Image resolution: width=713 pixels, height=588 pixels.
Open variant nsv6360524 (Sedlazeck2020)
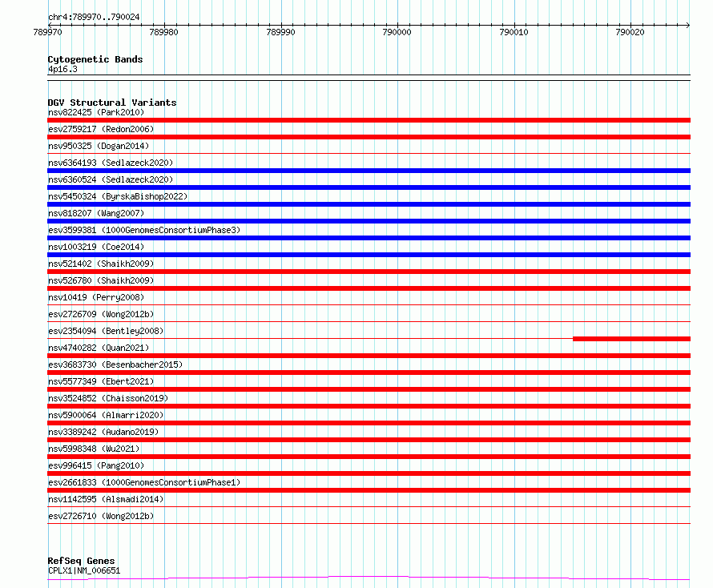[x=111, y=179]
